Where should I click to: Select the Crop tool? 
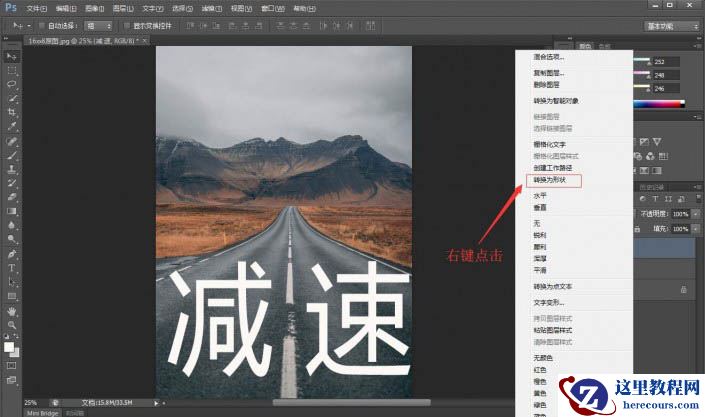[x=12, y=112]
